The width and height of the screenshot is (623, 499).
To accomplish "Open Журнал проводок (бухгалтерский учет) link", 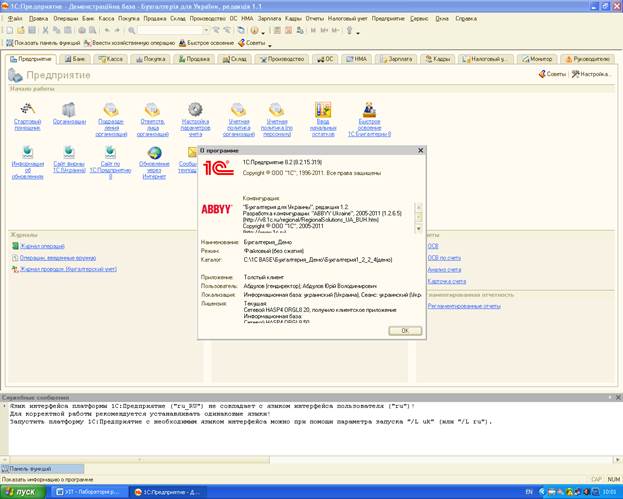I will [68, 269].
